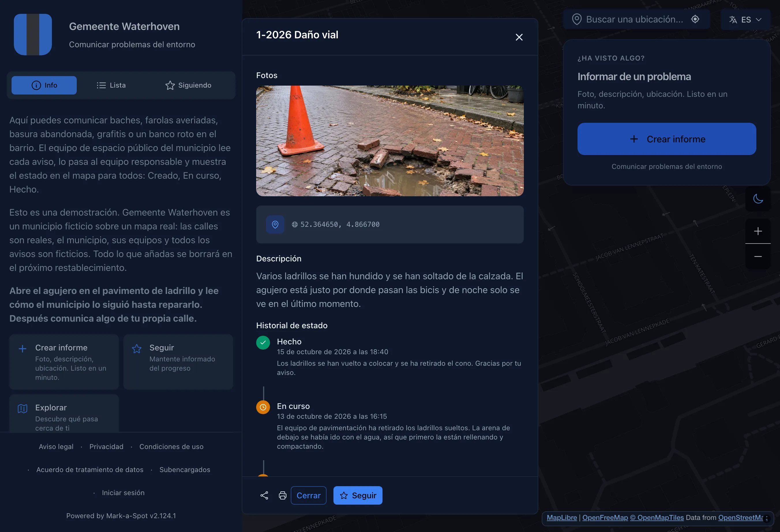780x532 pixels.
Task: Open the Aviso legal link
Action: coord(56,446)
